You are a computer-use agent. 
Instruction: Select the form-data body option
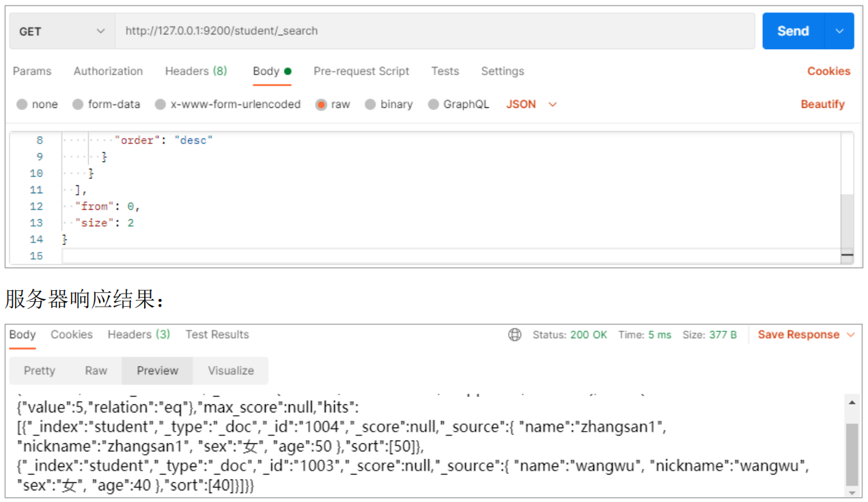(78, 104)
